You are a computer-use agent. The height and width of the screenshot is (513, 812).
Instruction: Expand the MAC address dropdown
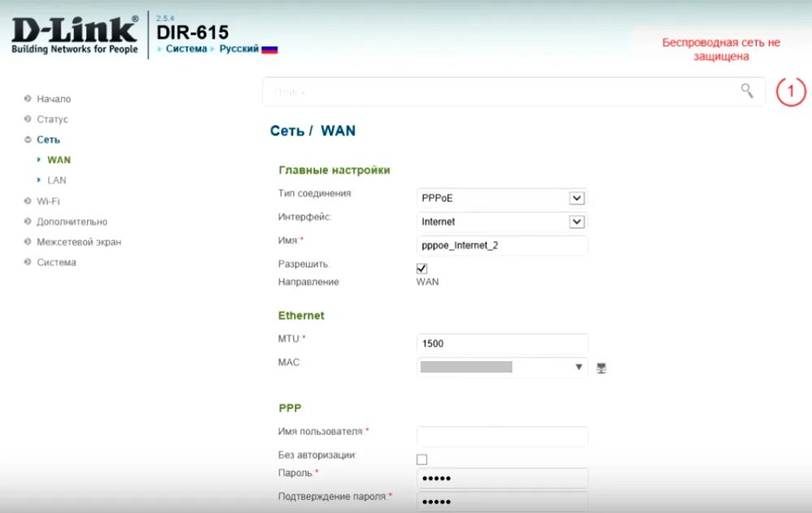[x=579, y=367]
